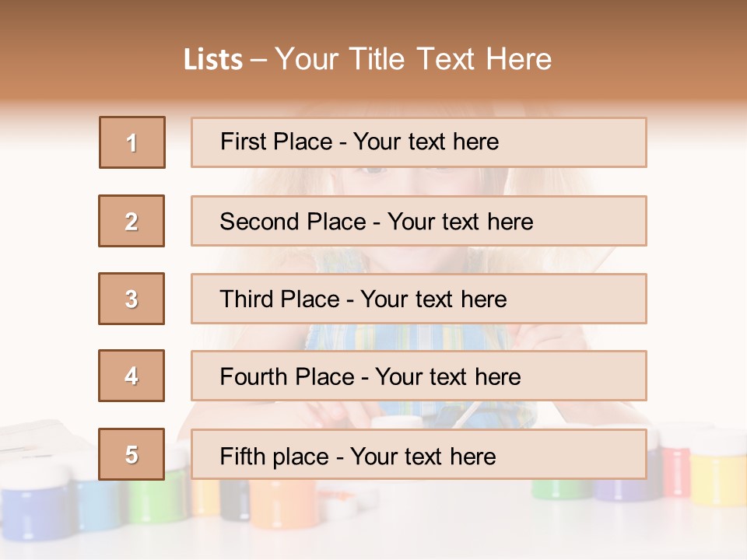Click the word Fourth in list
Viewport: 747px width, 560px height.
[252, 376]
